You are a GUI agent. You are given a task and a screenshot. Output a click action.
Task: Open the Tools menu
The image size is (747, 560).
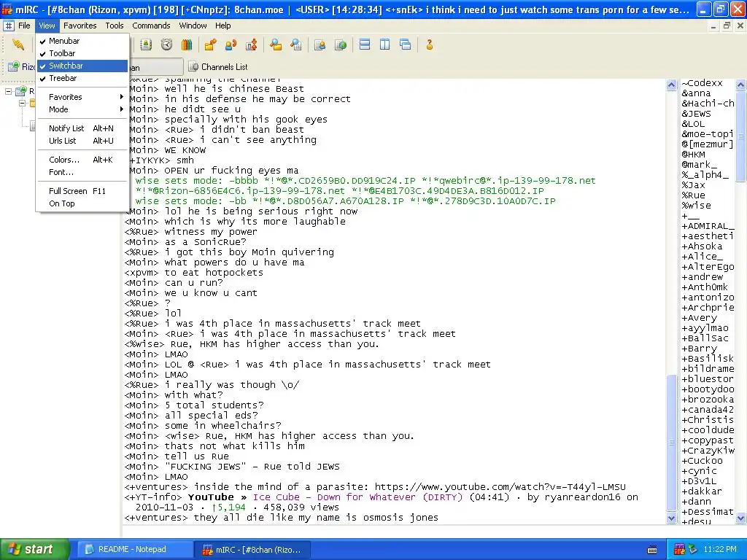pyautogui.click(x=115, y=26)
